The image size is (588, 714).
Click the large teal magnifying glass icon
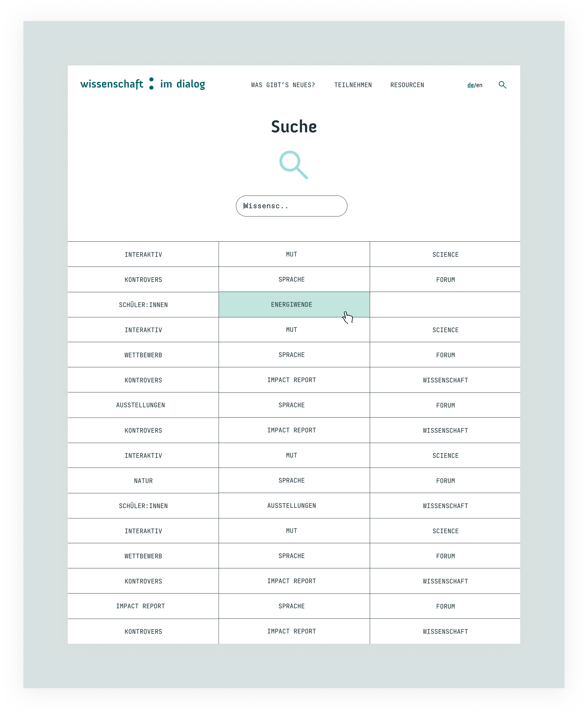293,165
